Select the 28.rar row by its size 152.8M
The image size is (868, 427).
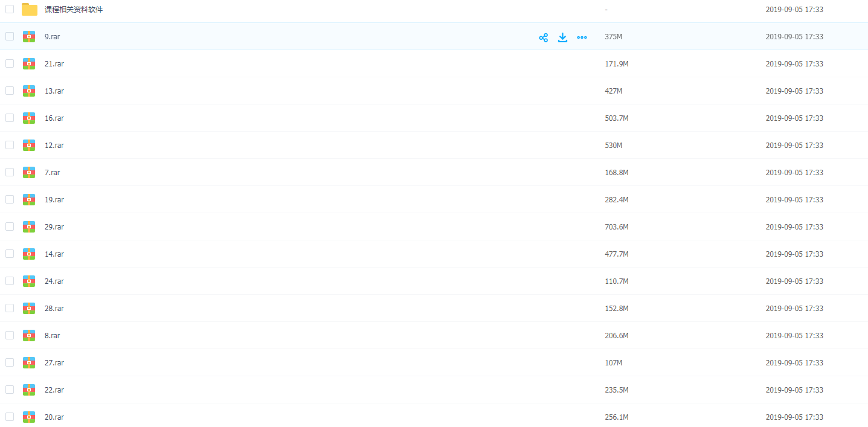(616, 309)
